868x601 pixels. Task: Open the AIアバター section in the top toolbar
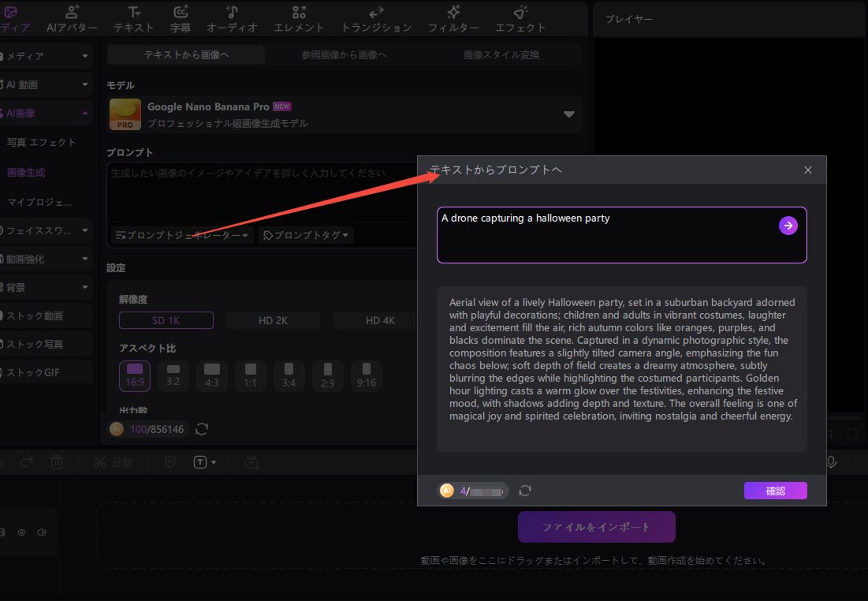[72, 19]
